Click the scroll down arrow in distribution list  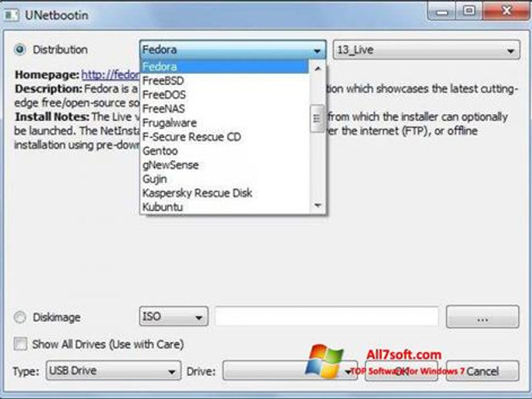click(318, 205)
